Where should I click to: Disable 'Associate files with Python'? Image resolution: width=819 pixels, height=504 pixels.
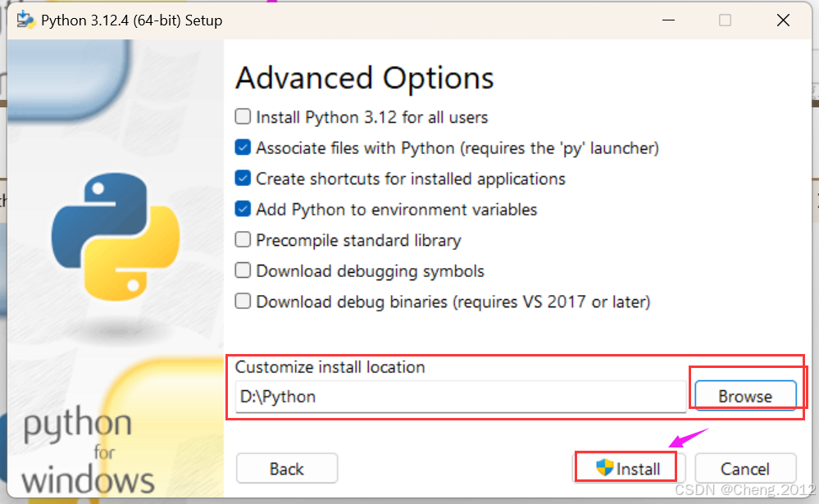[243, 148]
